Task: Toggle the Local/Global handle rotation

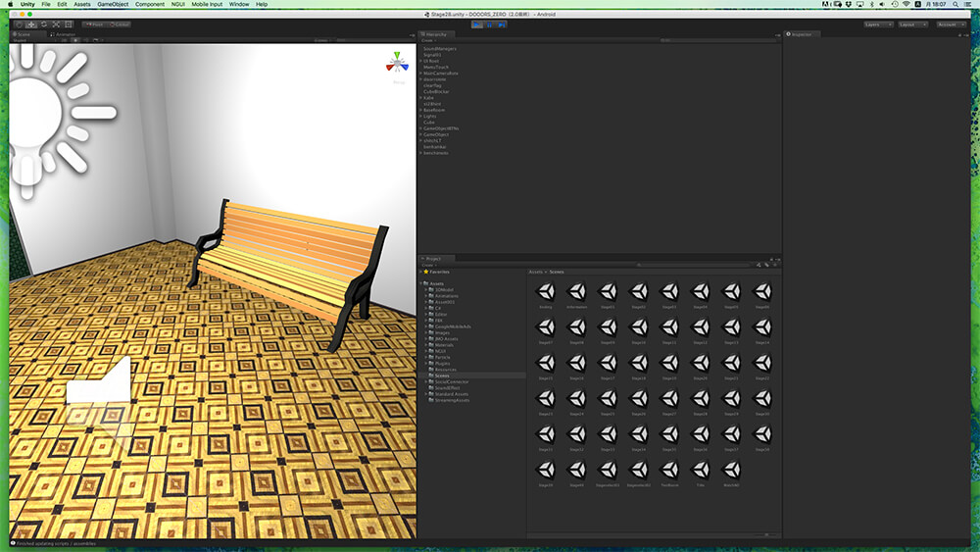Action: pyautogui.click(x=120, y=24)
